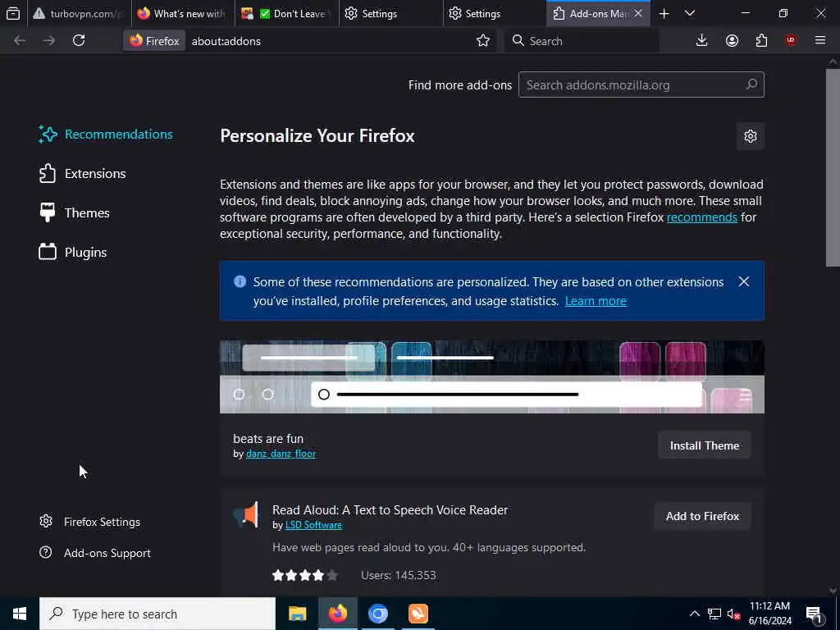Open the muted volume tray icon

pos(733,614)
